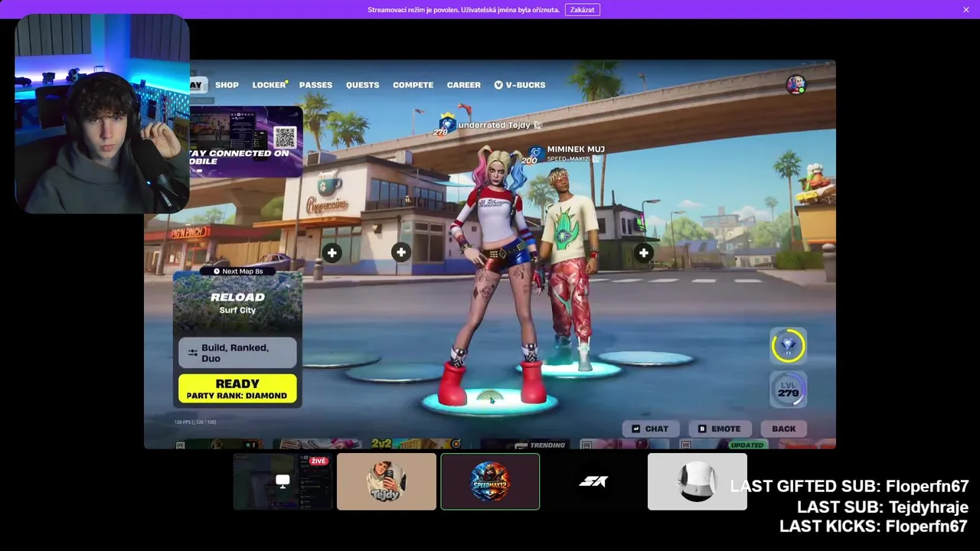Click the MIMINEK MUJ player nameplate
980x551 pixels.
[576, 153]
